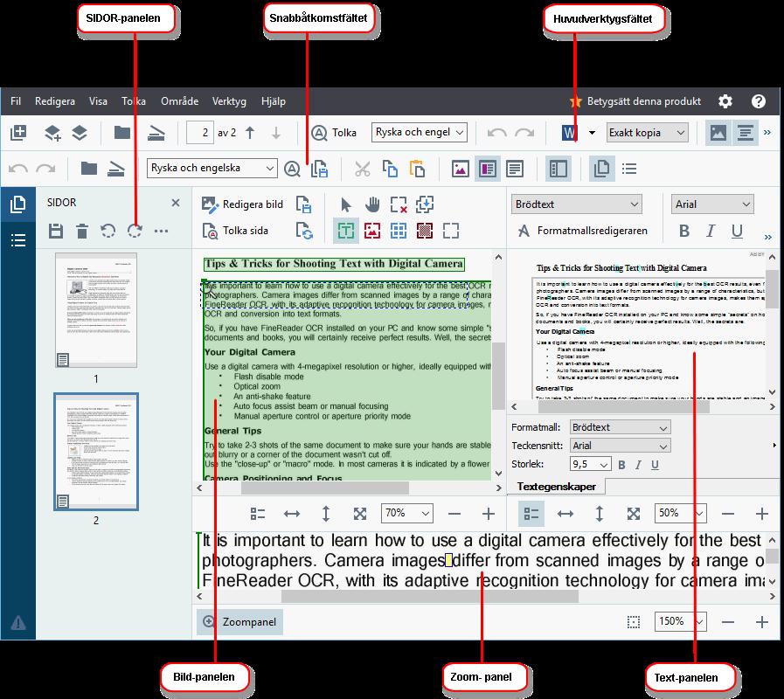Open Ryska och engelska dropdown in quick access bar

click(x=212, y=169)
